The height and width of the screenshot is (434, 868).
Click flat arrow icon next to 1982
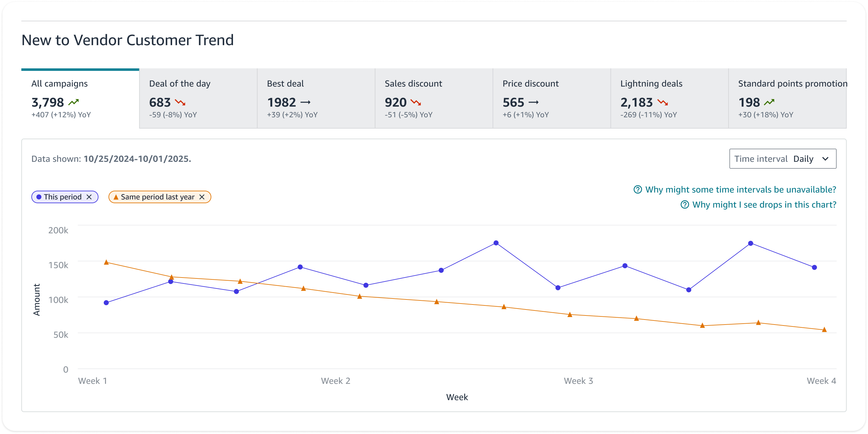305,102
